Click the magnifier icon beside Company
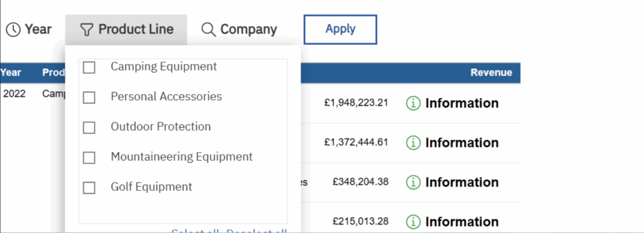The image size is (644, 233). click(x=209, y=30)
